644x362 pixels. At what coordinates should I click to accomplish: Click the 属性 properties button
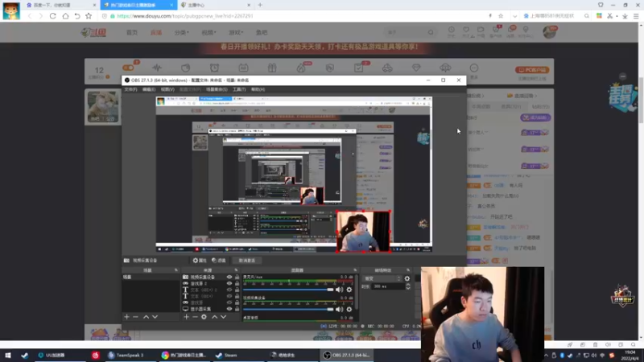pos(200,260)
